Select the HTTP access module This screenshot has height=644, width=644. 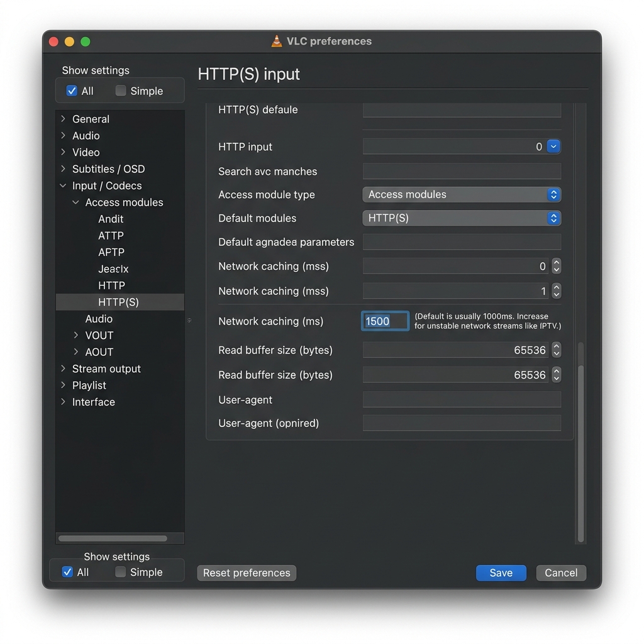[x=112, y=286]
